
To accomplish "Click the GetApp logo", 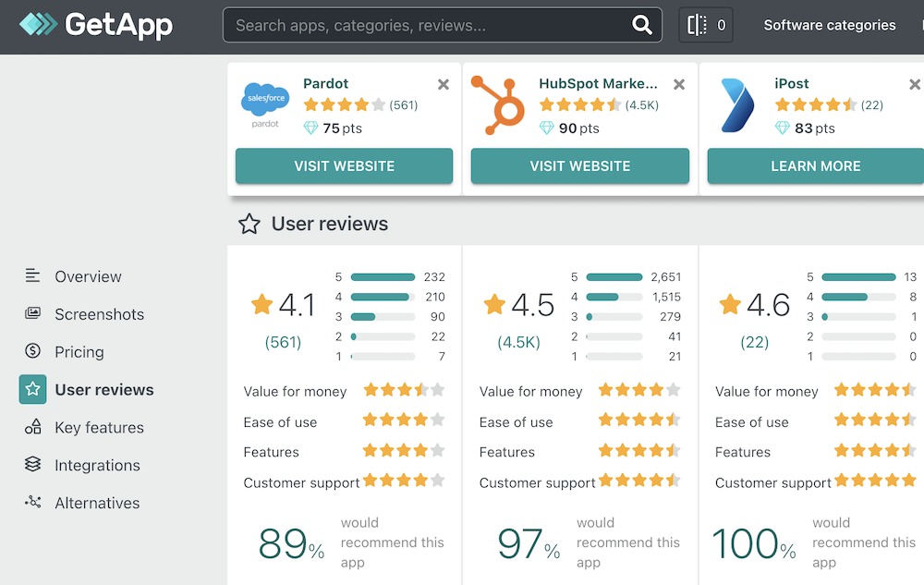I will click(x=96, y=25).
